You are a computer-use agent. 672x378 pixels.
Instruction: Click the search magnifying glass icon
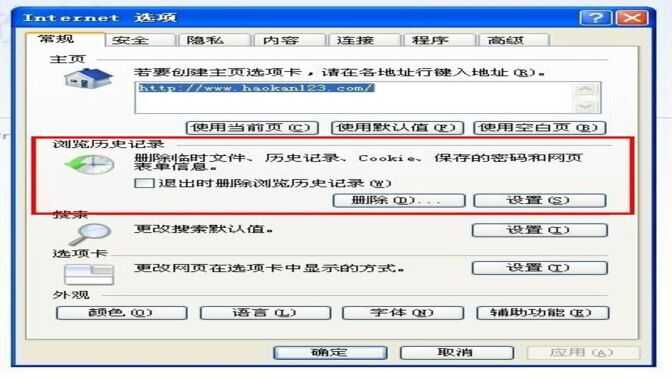pyautogui.click(x=91, y=234)
